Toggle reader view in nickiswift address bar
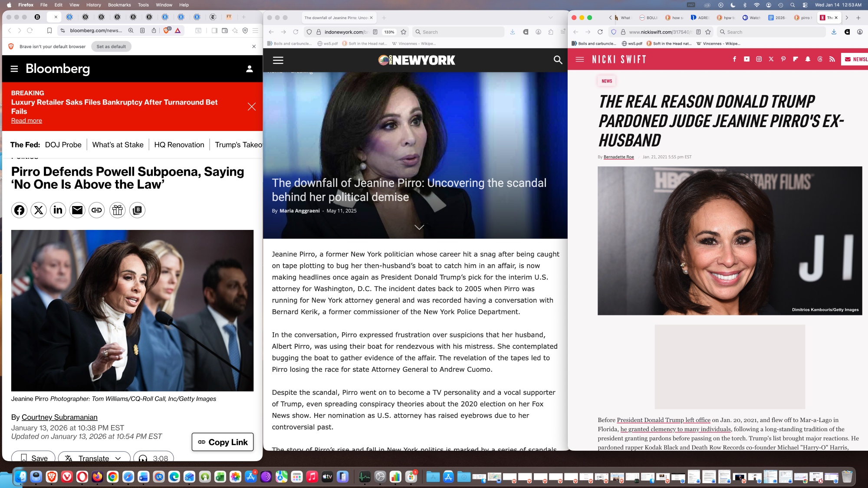Viewport: 868px width, 488px height. coord(698,32)
